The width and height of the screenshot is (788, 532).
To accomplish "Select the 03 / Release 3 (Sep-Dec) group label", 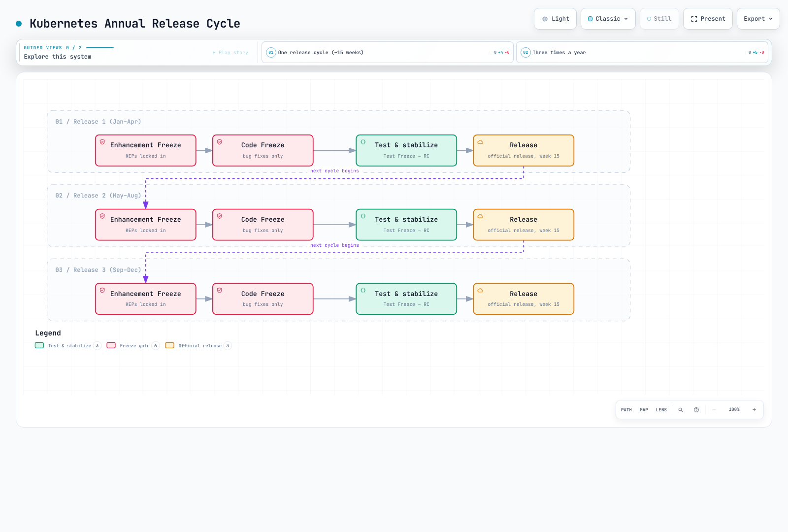I will click(98, 270).
